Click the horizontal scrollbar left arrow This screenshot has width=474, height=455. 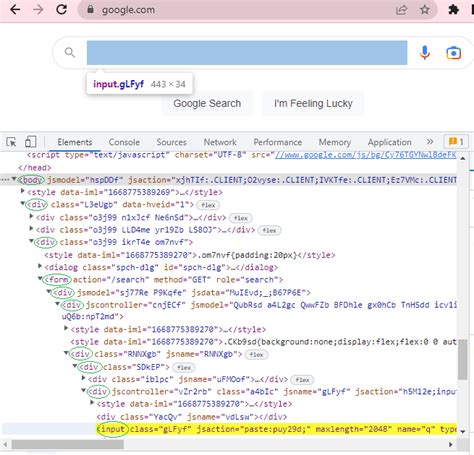[x=5, y=444]
